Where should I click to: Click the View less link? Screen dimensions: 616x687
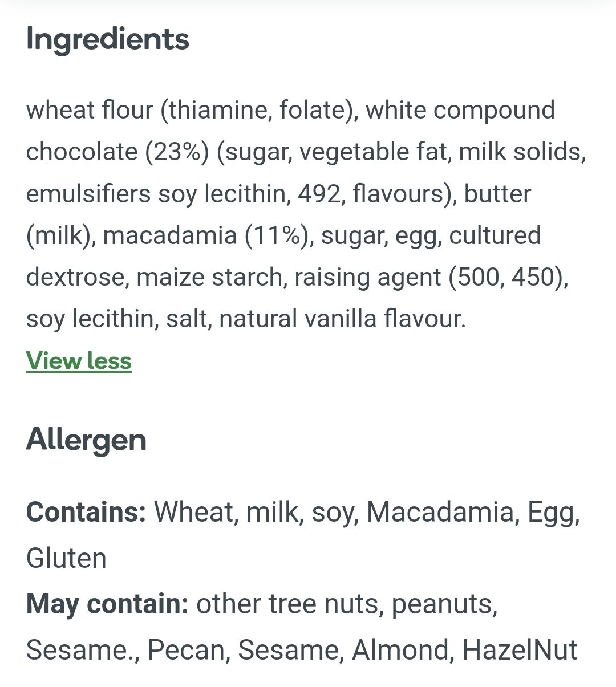(79, 361)
